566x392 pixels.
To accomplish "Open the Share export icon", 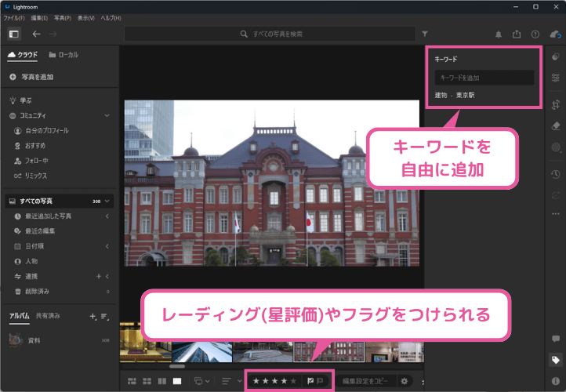I will [517, 34].
